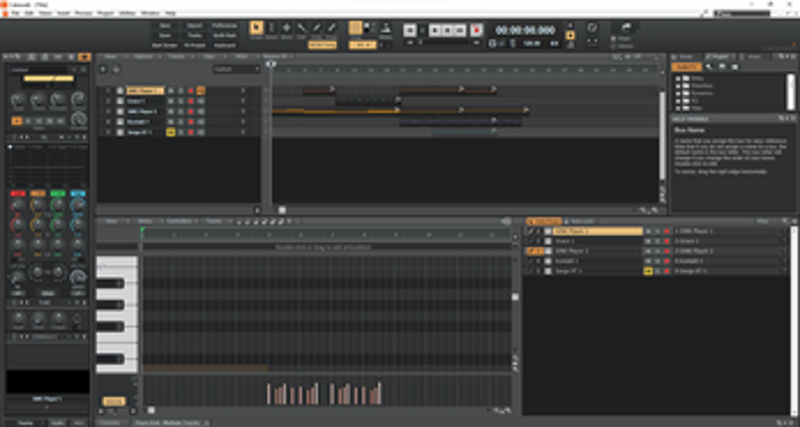Image resolution: width=800 pixels, height=427 pixels.
Task: Open the Insert menu
Action: [x=63, y=13]
